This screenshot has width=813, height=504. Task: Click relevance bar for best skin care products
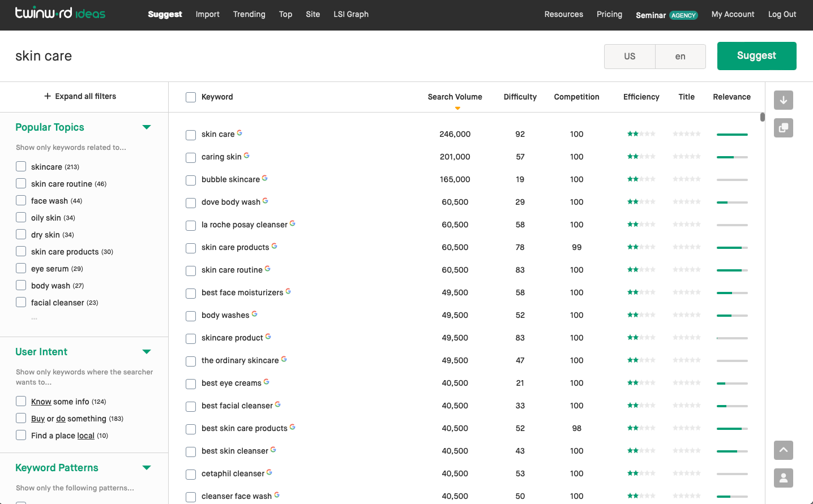pyautogui.click(x=732, y=429)
